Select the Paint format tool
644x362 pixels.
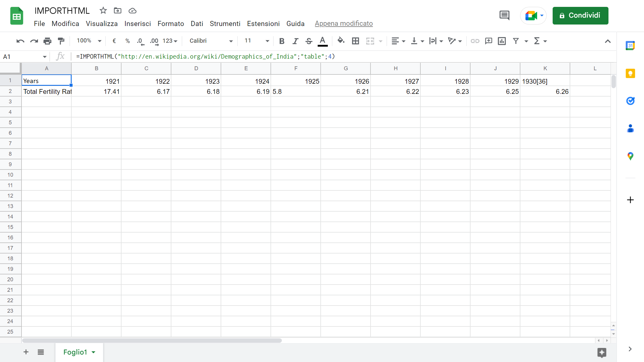click(61, 41)
